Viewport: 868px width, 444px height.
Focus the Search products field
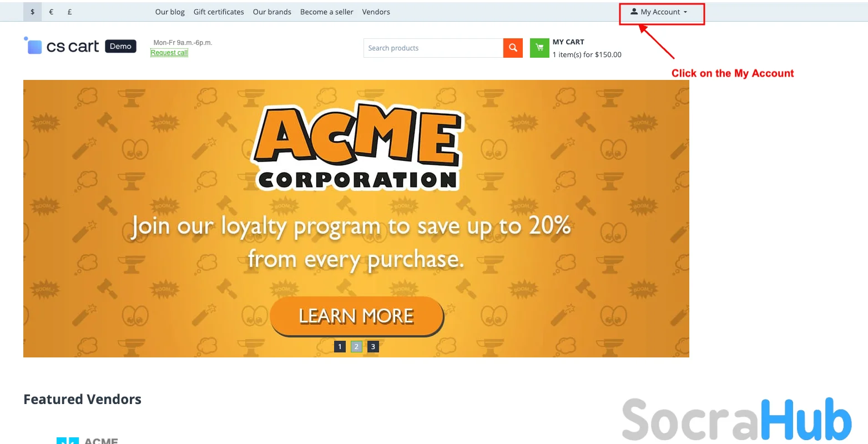click(x=433, y=48)
